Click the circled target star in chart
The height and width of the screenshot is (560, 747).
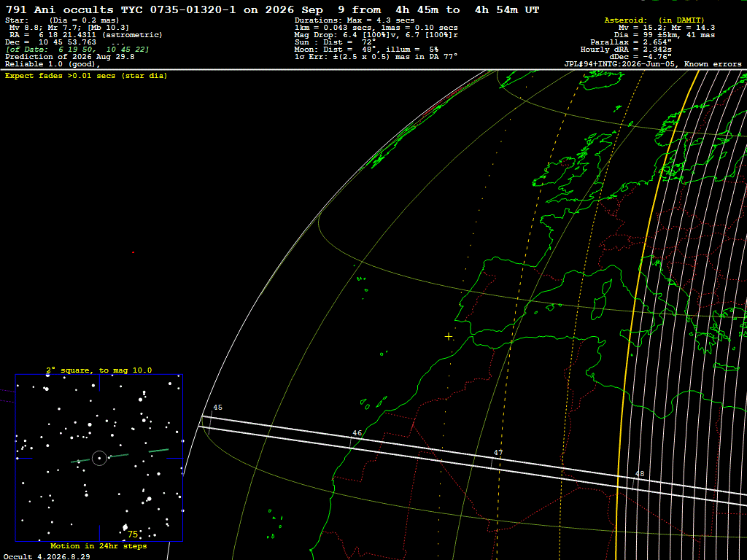(99, 458)
